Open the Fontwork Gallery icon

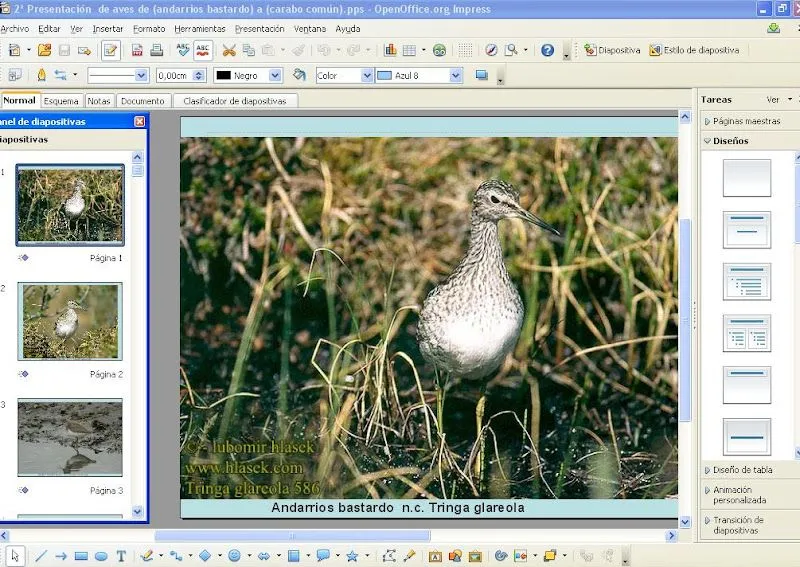(x=435, y=556)
